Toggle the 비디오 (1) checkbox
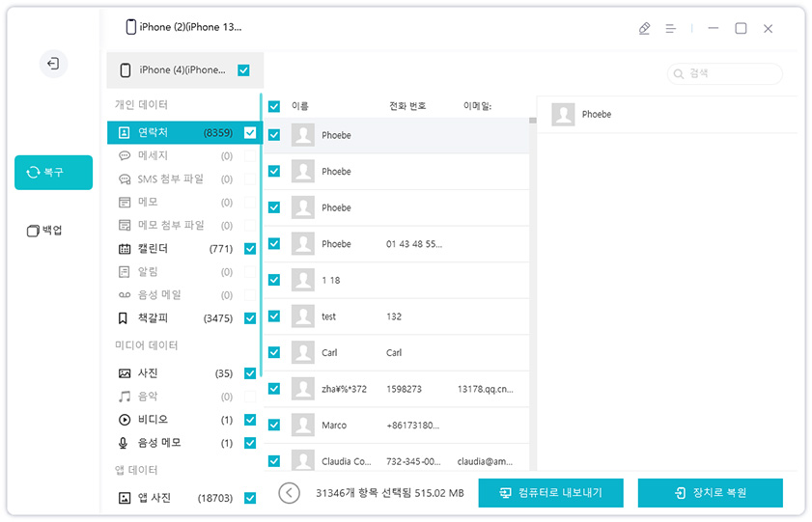Image resolution: width=812 pixels, height=522 pixels. click(250, 420)
